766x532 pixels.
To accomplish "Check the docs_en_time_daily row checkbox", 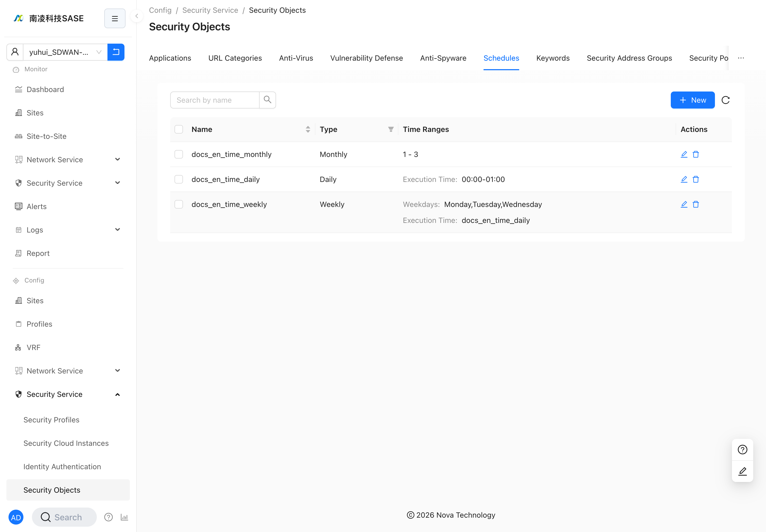I will pos(179,179).
